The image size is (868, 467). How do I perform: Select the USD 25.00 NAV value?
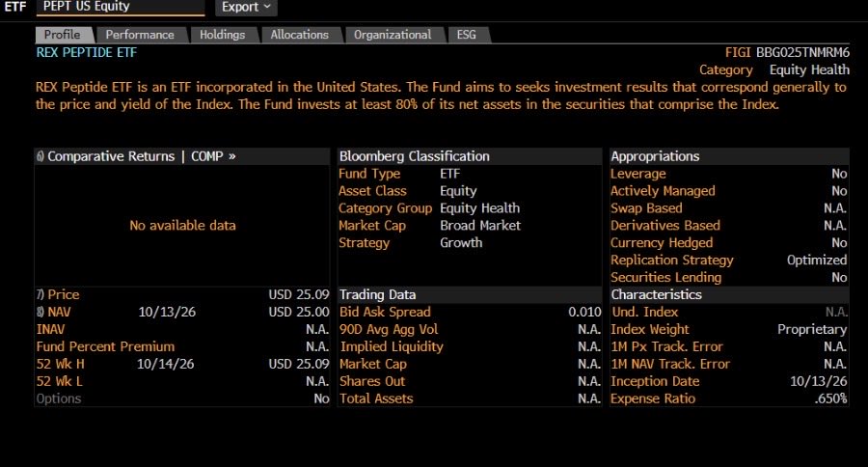[299, 312]
